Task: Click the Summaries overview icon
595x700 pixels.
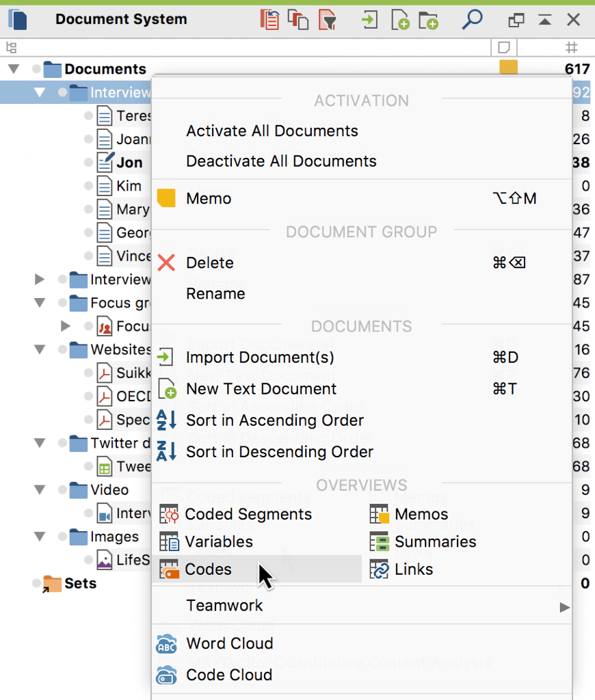Action: 380,541
